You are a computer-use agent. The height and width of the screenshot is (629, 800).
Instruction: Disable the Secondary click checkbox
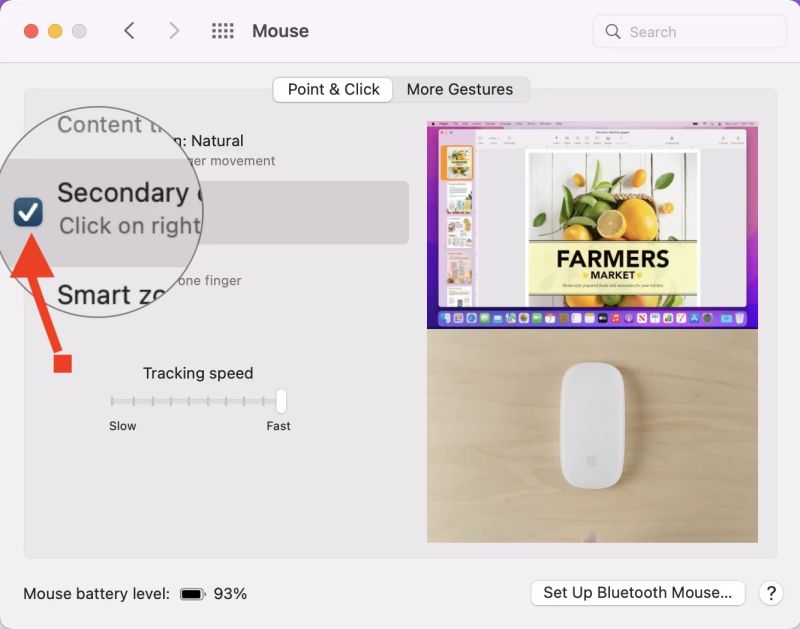pyautogui.click(x=27, y=212)
